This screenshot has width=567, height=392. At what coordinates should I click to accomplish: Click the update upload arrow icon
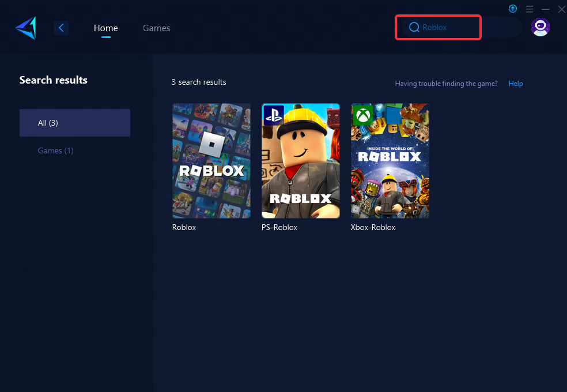(513, 9)
